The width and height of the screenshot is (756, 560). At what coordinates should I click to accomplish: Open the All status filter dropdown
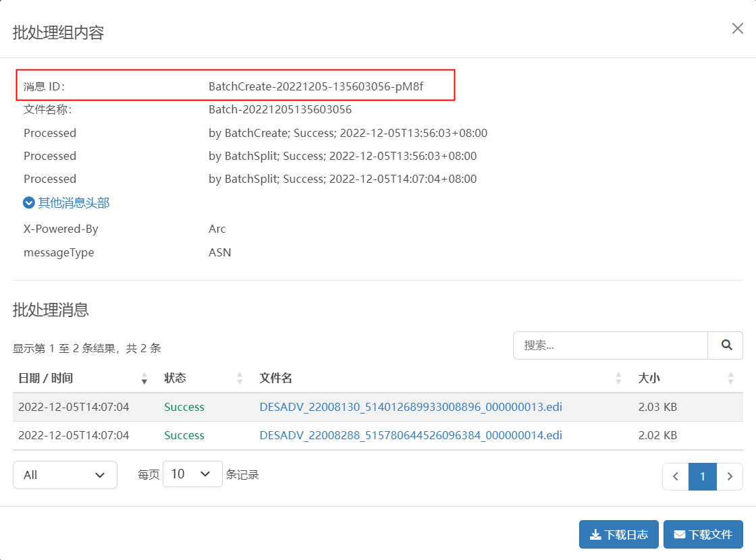pyautogui.click(x=65, y=475)
